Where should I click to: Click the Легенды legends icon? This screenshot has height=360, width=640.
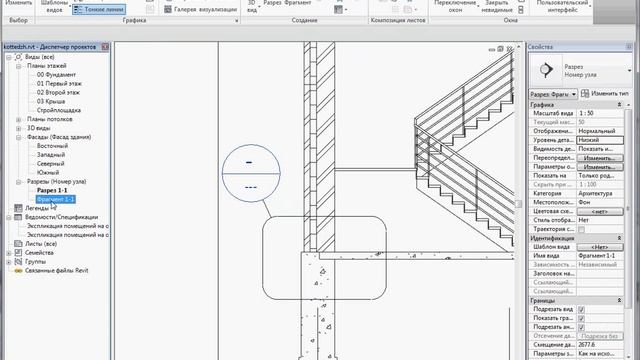tap(18, 209)
